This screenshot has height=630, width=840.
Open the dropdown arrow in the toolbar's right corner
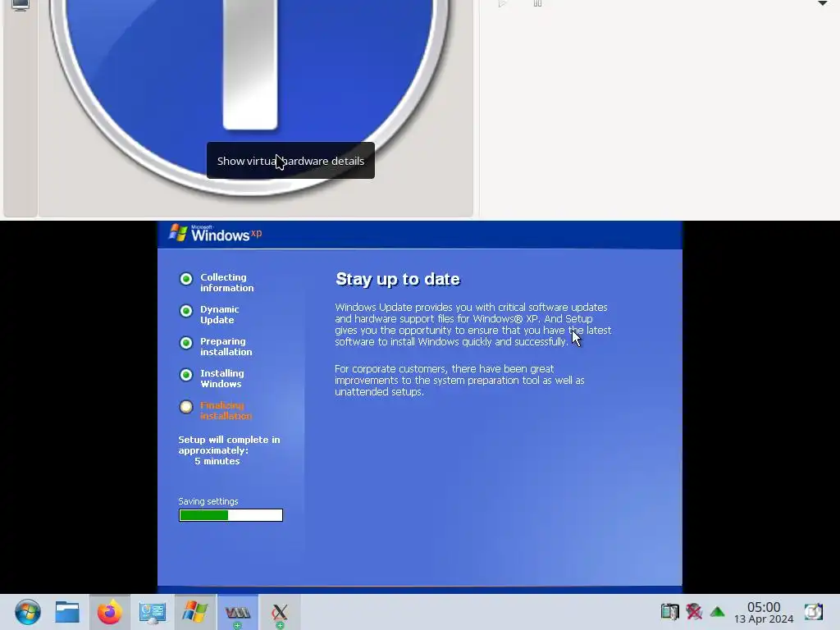[x=822, y=4]
